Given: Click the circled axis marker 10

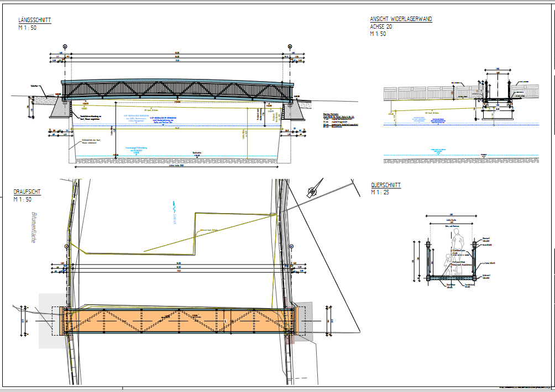Looking at the screenshot, I should point(65,46).
